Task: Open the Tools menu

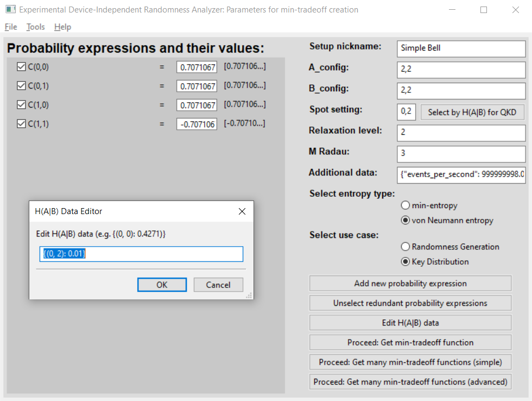Action: pyautogui.click(x=36, y=27)
